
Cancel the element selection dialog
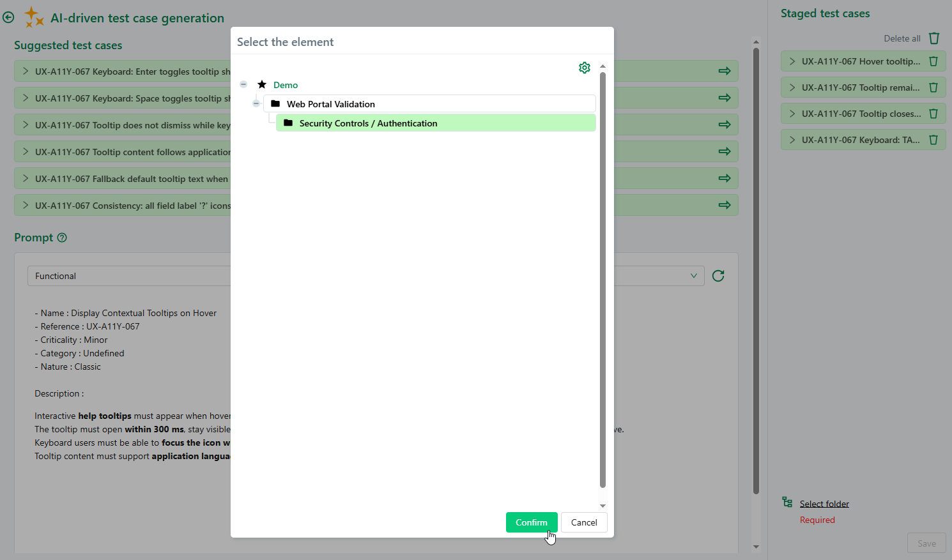pos(583,522)
